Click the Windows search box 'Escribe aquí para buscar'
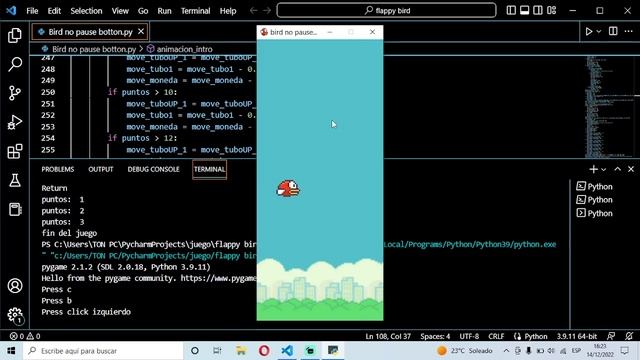Image resolution: width=640 pixels, height=360 pixels. [x=103, y=351]
